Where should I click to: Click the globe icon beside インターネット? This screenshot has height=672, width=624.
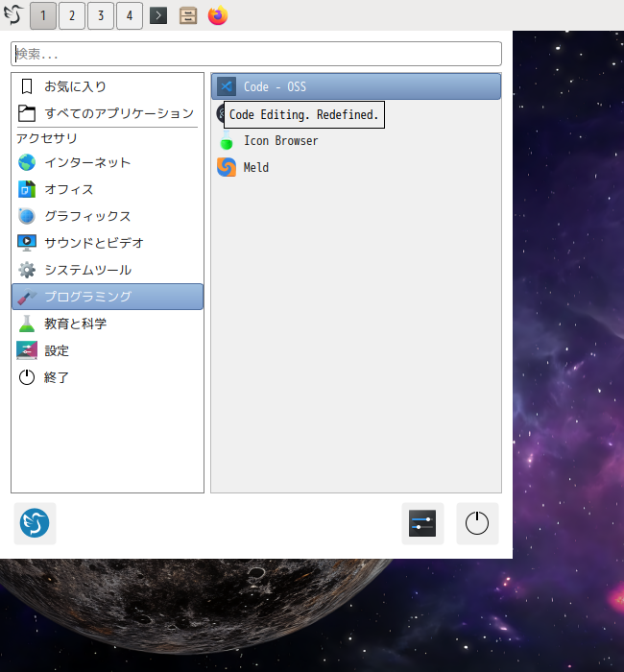[27, 162]
